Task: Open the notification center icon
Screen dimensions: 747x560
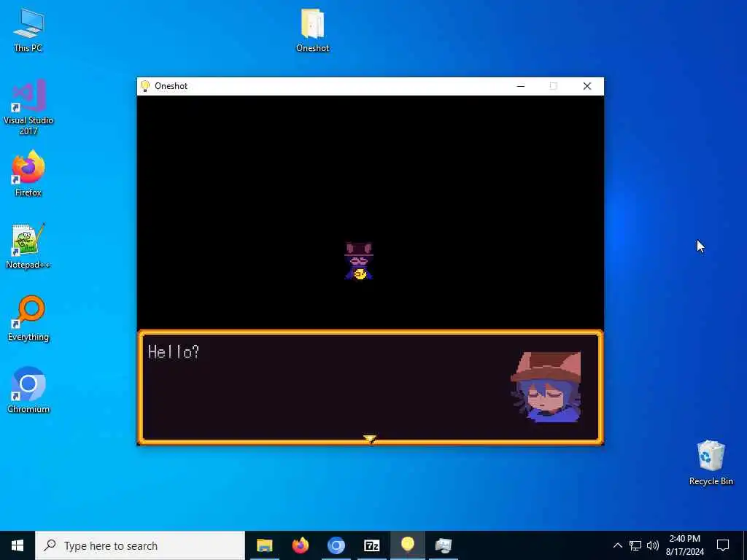Action: [723, 545]
